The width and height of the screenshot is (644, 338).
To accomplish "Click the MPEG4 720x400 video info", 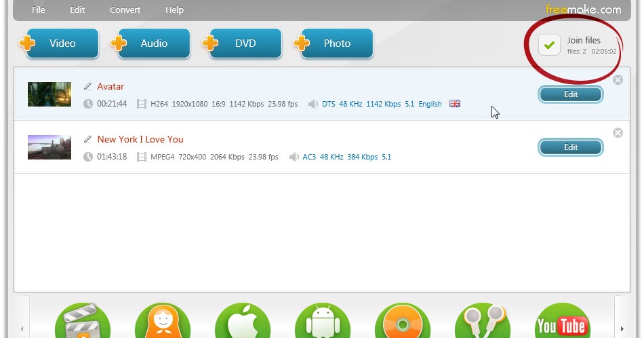I will [214, 157].
